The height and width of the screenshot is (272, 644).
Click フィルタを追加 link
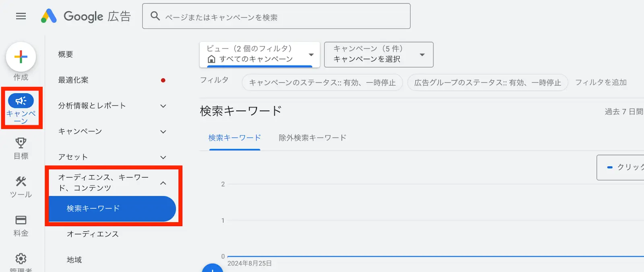[x=601, y=82]
